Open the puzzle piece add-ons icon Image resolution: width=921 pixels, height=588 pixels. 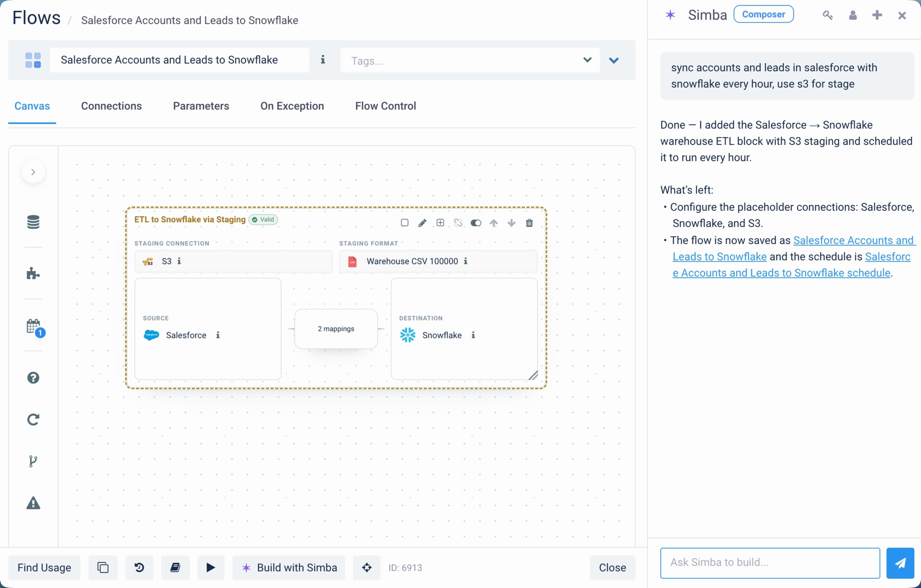click(33, 274)
